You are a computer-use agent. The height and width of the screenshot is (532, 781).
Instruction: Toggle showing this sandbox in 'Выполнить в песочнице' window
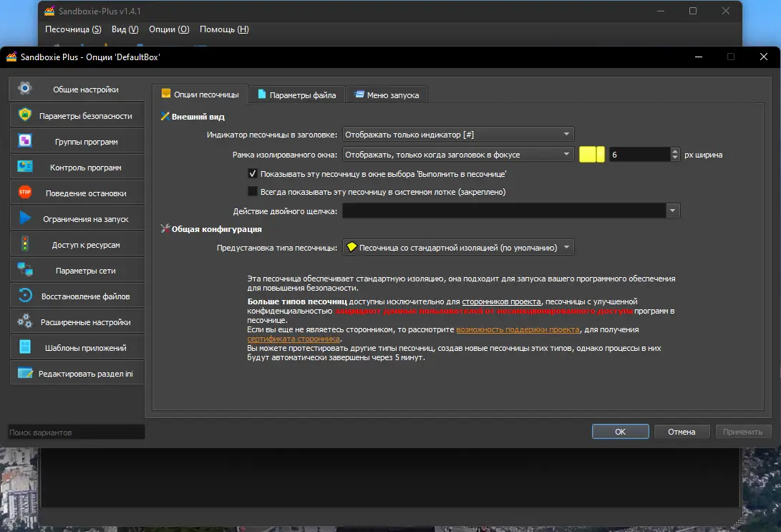pos(253,174)
